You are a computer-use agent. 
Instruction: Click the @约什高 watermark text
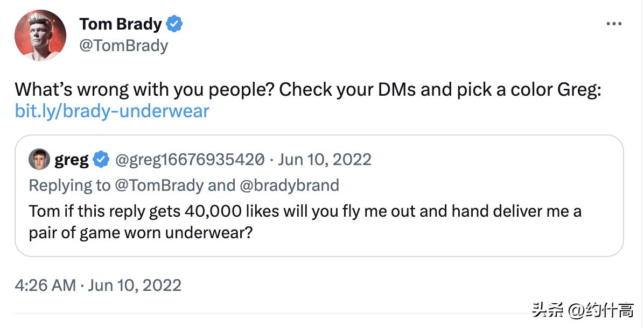tap(602, 310)
